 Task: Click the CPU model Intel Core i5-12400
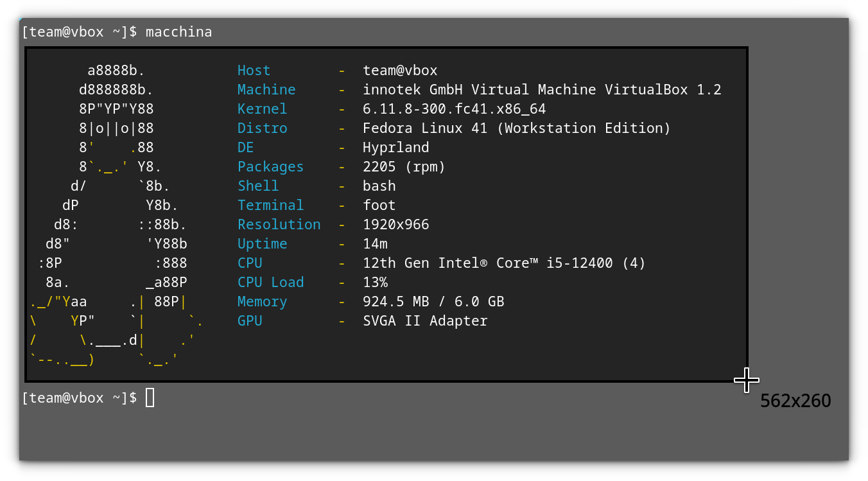(504, 263)
